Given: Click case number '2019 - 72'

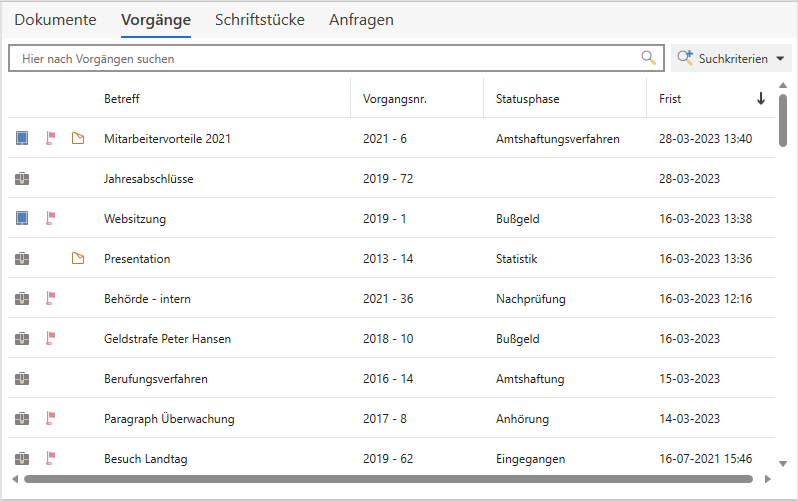Looking at the screenshot, I should pyautogui.click(x=388, y=179).
